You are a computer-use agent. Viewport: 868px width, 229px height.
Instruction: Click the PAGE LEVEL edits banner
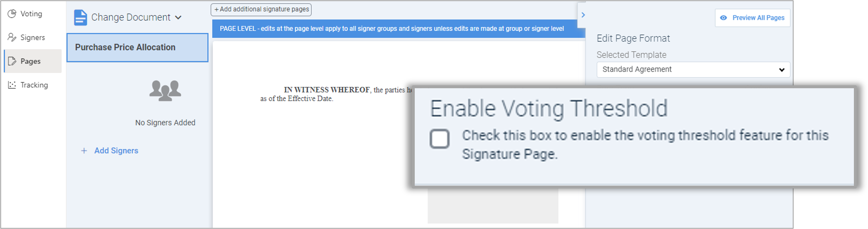point(391,29)
